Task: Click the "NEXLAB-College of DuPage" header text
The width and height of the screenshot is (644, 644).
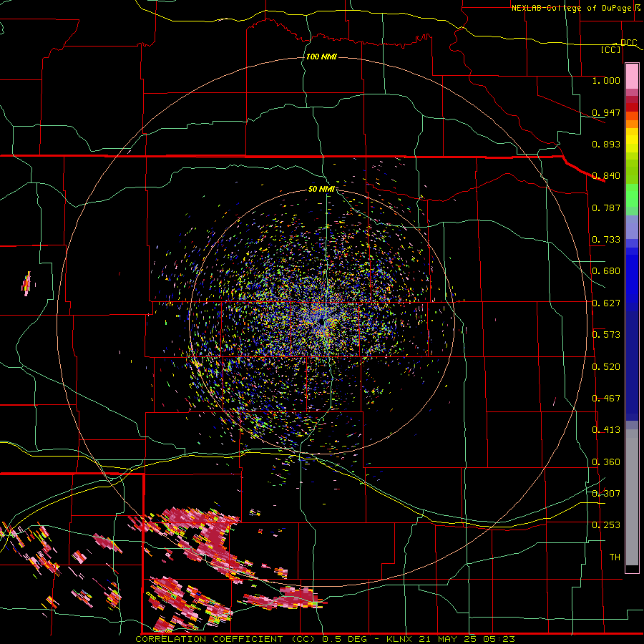Action: pyautogui.click(x=573, y=8)
